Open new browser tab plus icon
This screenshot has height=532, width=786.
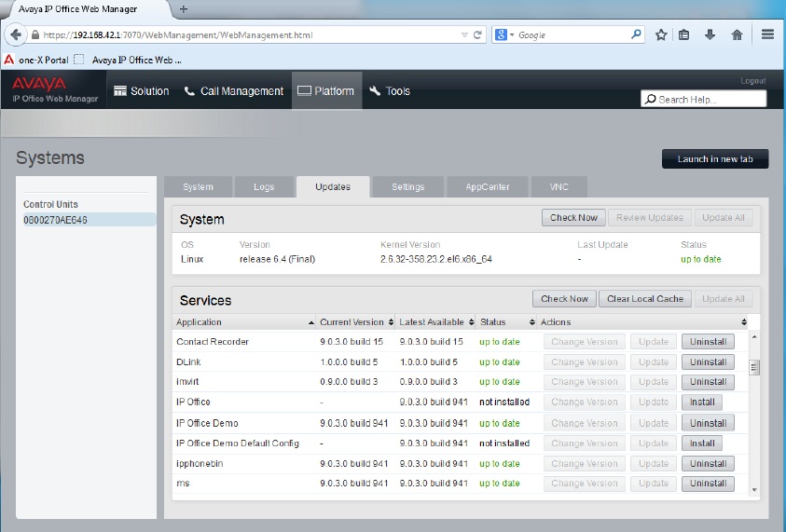coord(184,9)
